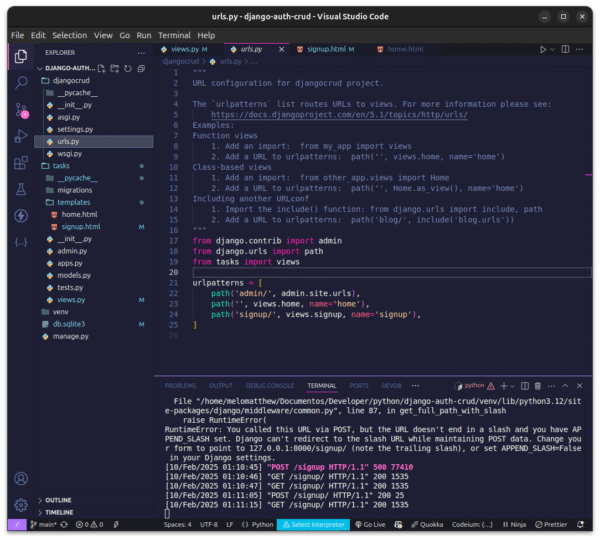Switch to signup.html editor tab

[326, 49]
